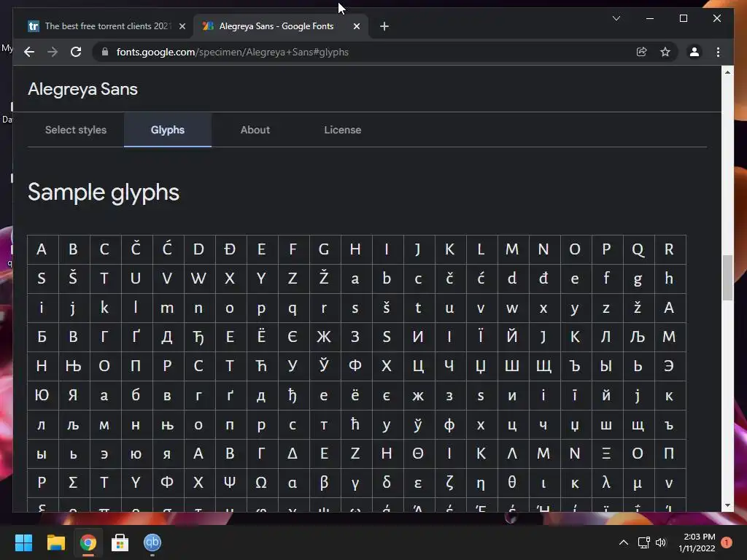Screen dimensions: 747x560
Task: Open the notification badge in the tray
Action: point(726,542)
